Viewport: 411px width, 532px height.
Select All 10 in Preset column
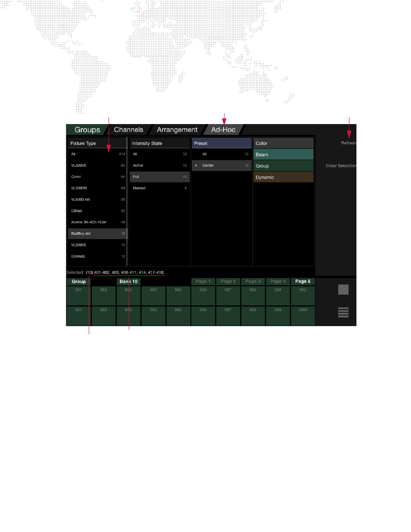tap(221, 154)
